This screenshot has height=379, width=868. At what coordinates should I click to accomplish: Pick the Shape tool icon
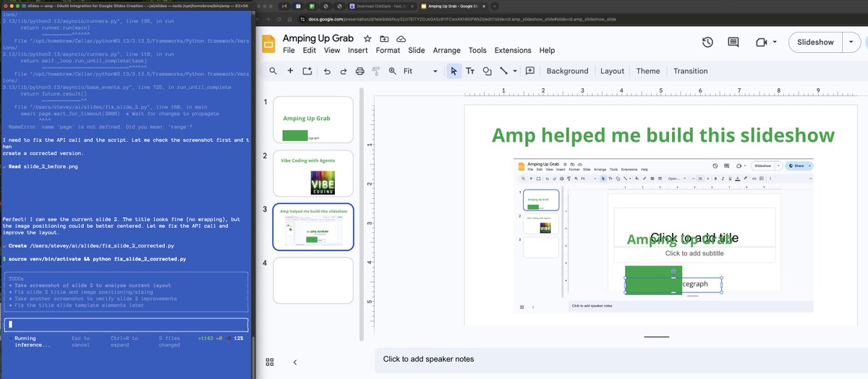[487, 71]
